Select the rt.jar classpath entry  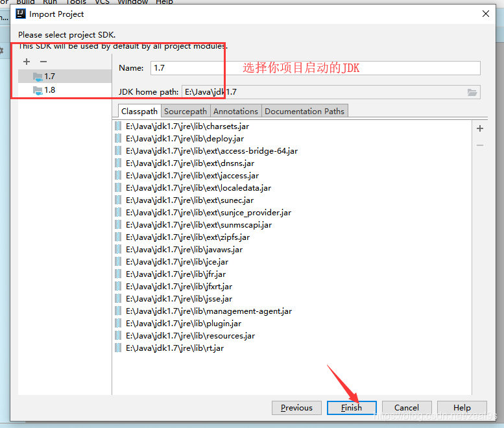(292, 348)
